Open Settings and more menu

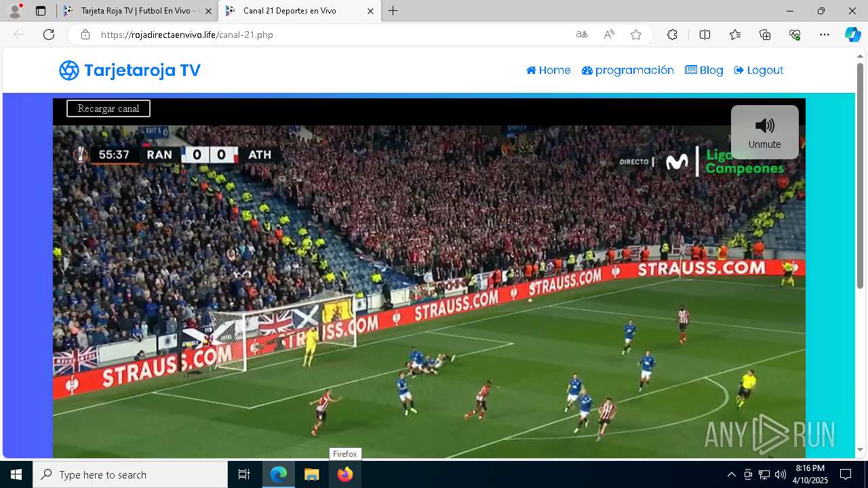pyautogui.click(x=825, y=35)
